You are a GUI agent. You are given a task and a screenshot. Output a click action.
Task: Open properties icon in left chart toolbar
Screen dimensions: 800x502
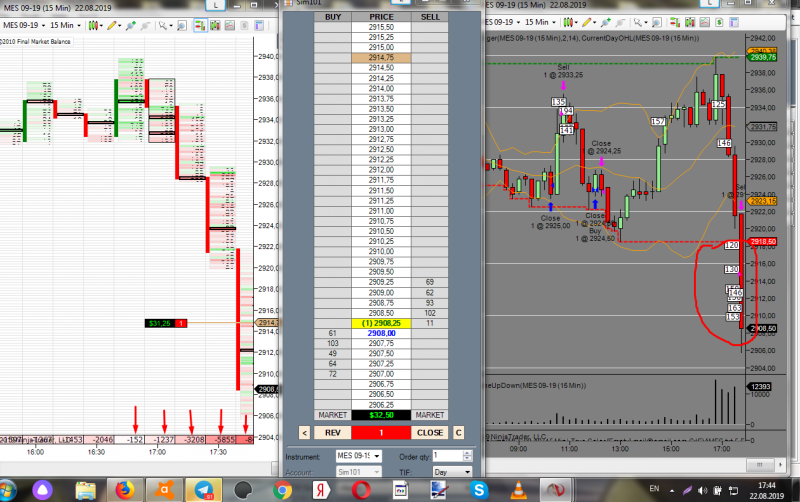(259, 25)
